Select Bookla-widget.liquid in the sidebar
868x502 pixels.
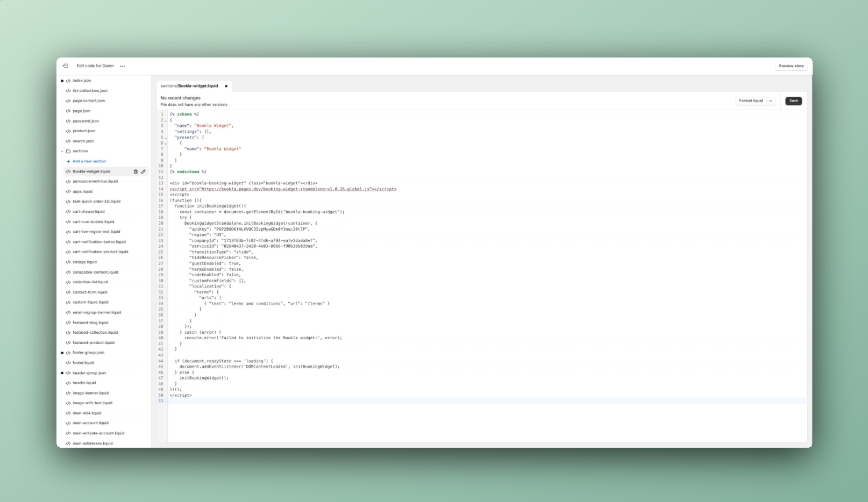tap(91, 171)
